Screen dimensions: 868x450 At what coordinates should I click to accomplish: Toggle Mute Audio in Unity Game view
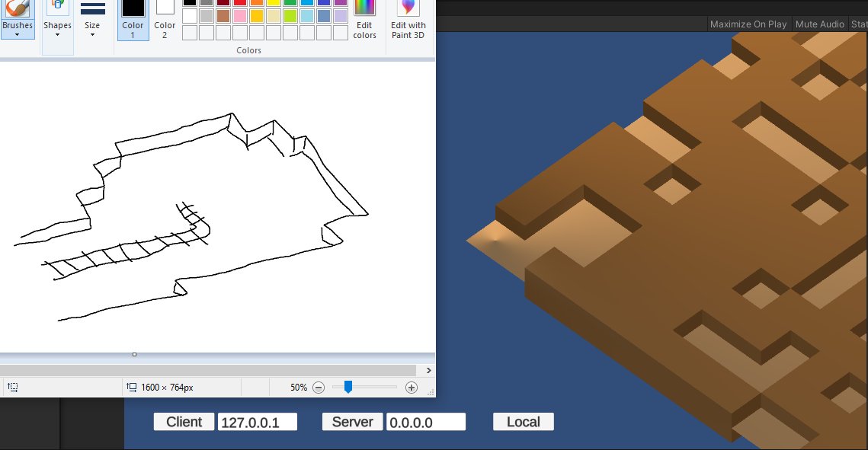pyautogui.click(x=819, y=24)
